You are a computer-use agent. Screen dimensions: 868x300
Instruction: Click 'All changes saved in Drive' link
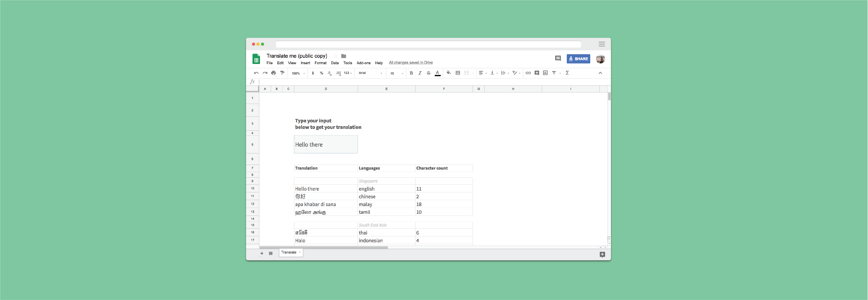pyautogui.click(x=411, y=62)
